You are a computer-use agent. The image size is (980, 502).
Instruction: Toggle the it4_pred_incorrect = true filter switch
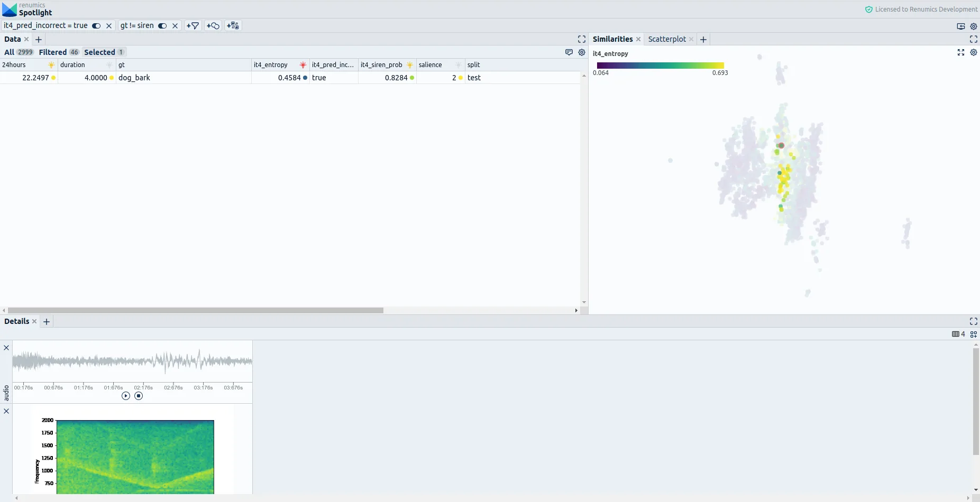click(96, 25)
